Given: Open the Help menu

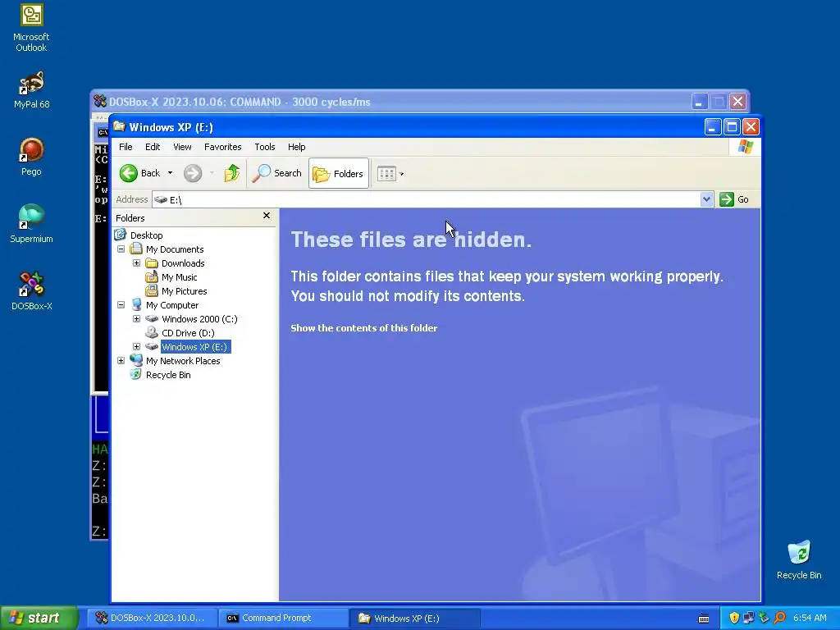Looking at the screenshot, I should [296, 147].
